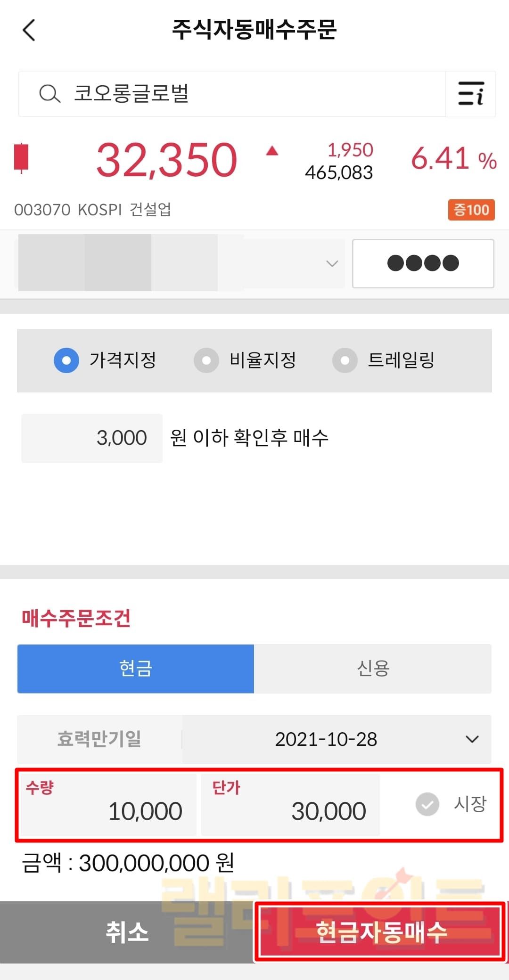509x980 pixels.
Task: Select the 트레일링 radio option
Action: click(345, 360)
